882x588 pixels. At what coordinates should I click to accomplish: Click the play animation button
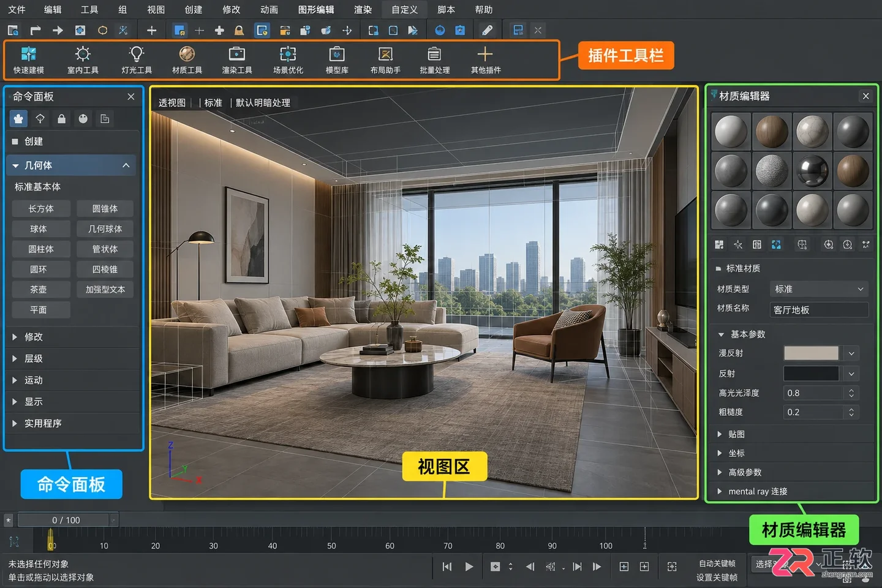click(469, 567)
